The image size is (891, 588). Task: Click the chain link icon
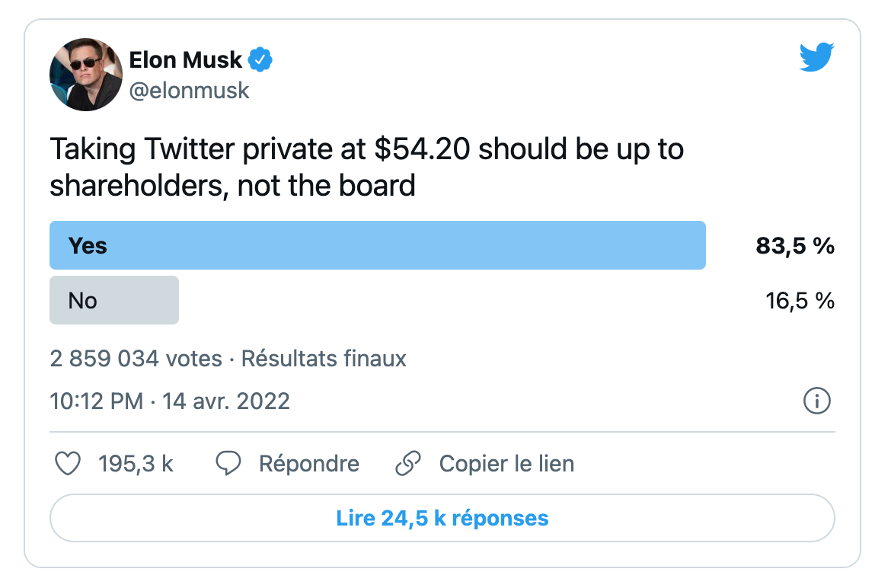click(408, 464)
